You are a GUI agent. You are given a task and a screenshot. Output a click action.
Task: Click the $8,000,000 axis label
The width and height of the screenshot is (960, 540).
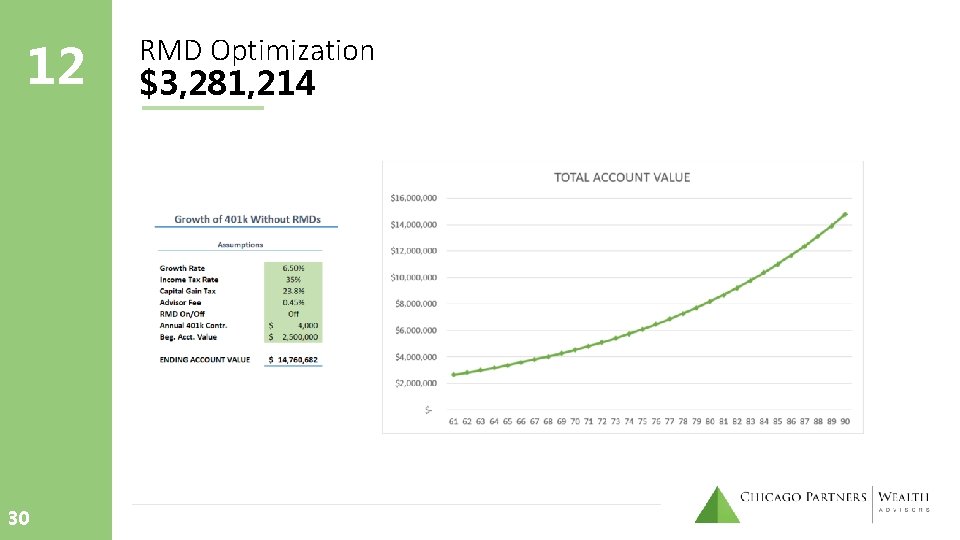pos(416,304)
